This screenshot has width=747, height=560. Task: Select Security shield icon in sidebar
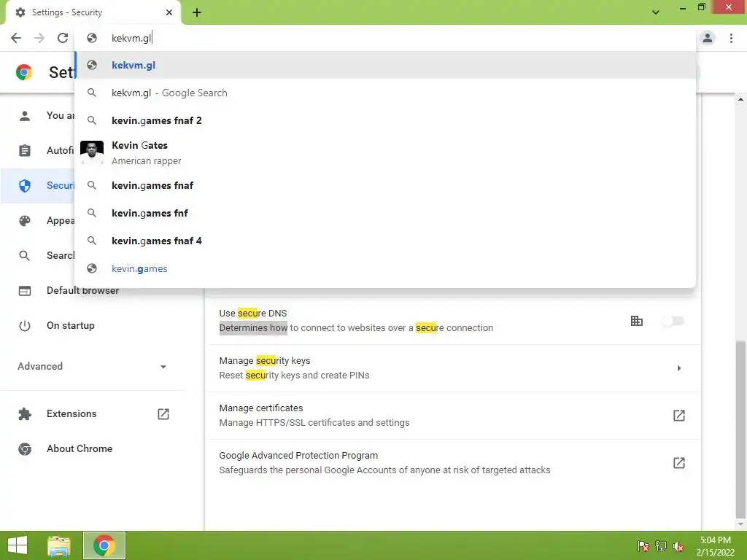point(24,186)
